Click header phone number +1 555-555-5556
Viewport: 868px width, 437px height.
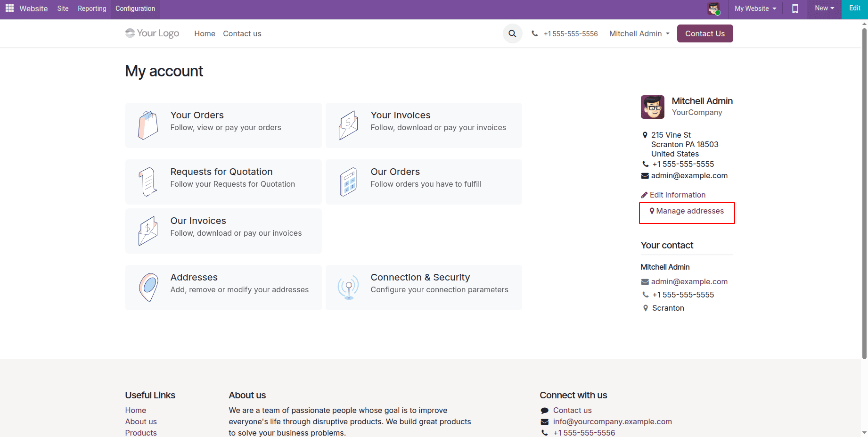[x=571, y=33]
